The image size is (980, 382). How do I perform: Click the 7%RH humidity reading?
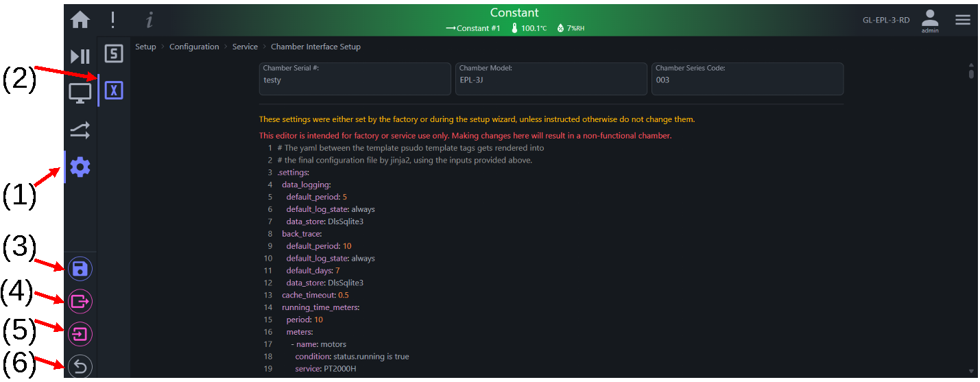coord(575,28)
